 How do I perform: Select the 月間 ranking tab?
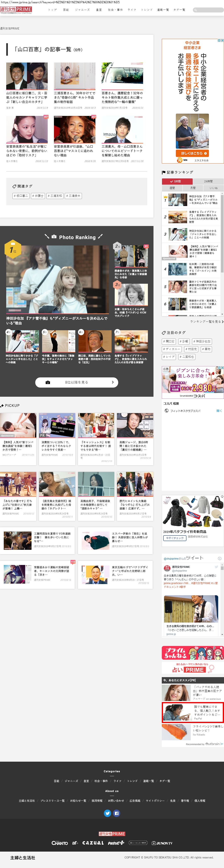[193, 188]
